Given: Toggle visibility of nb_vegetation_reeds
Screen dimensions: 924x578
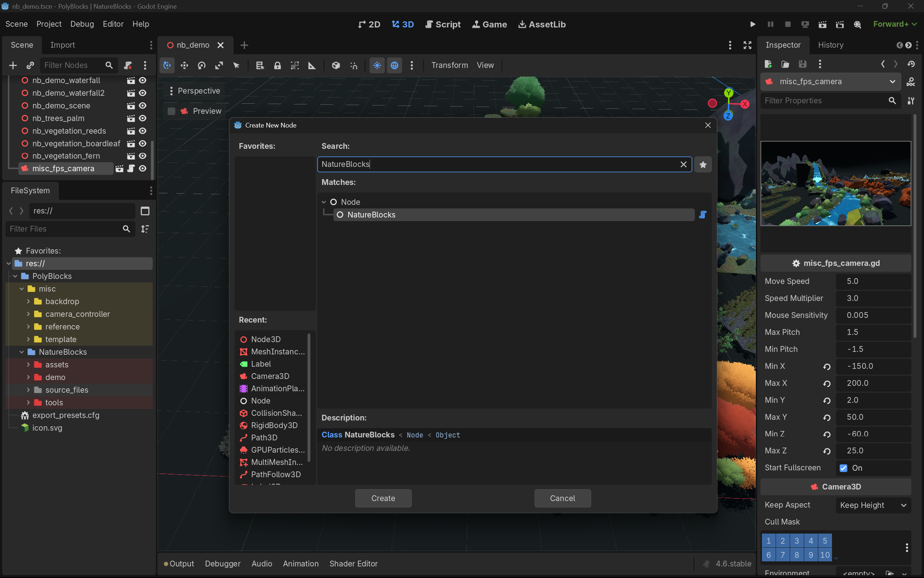Looking at the screenshot, I should pyautogui.click(x=143, y=131).
